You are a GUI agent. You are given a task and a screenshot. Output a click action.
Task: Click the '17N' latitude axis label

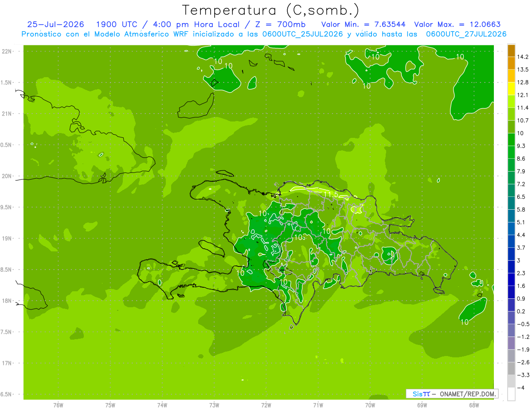pyautogui.click(x=7, y=363)
